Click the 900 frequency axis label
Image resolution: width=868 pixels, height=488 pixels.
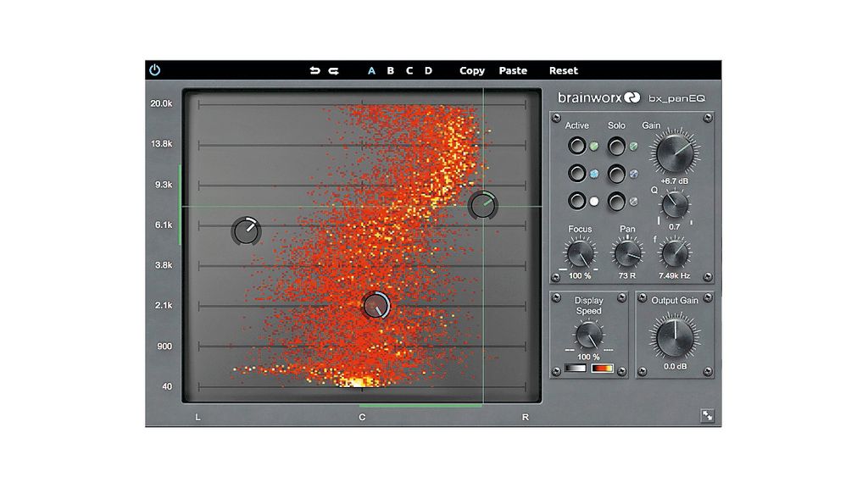(x=164, y=347)
